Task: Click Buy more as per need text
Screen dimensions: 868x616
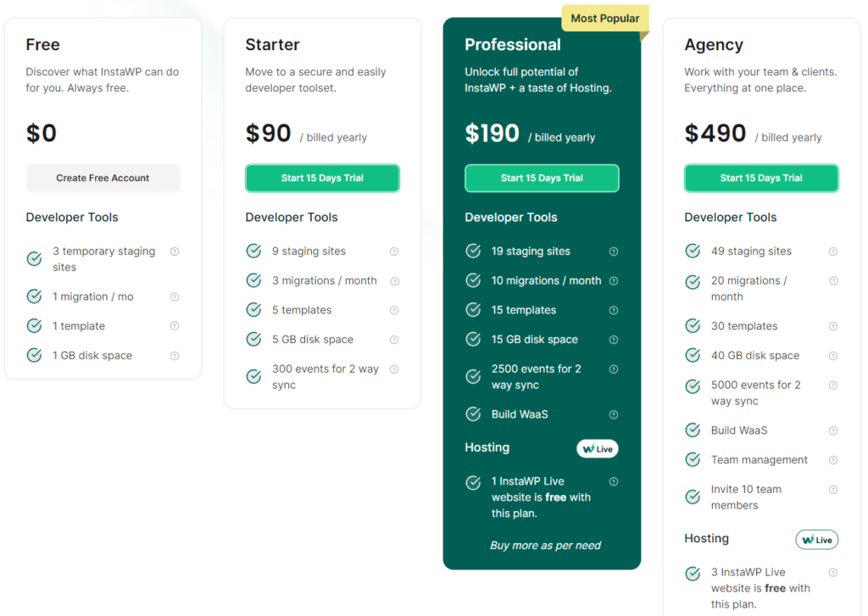Action: (x=545, y=545)
